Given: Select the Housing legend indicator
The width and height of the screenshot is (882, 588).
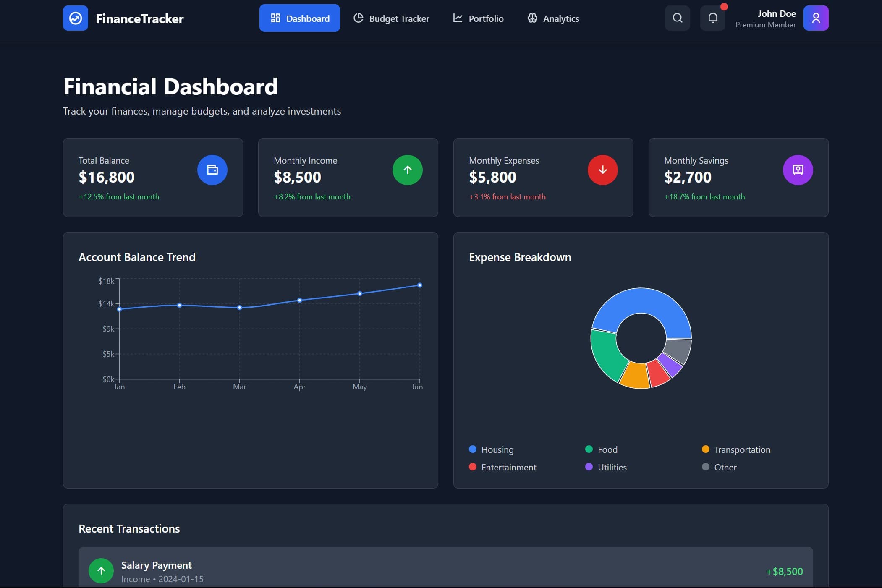Looking at the screenshot, I should [x=473, y=449].
